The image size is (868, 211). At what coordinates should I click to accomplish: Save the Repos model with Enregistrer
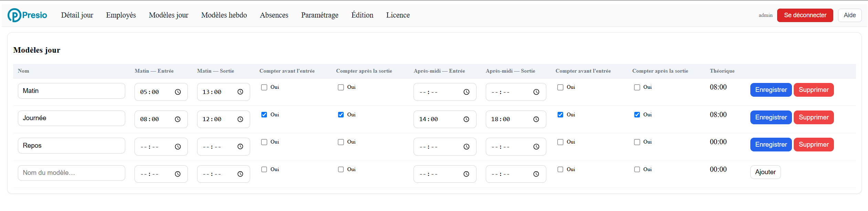(x=771, y=145)
